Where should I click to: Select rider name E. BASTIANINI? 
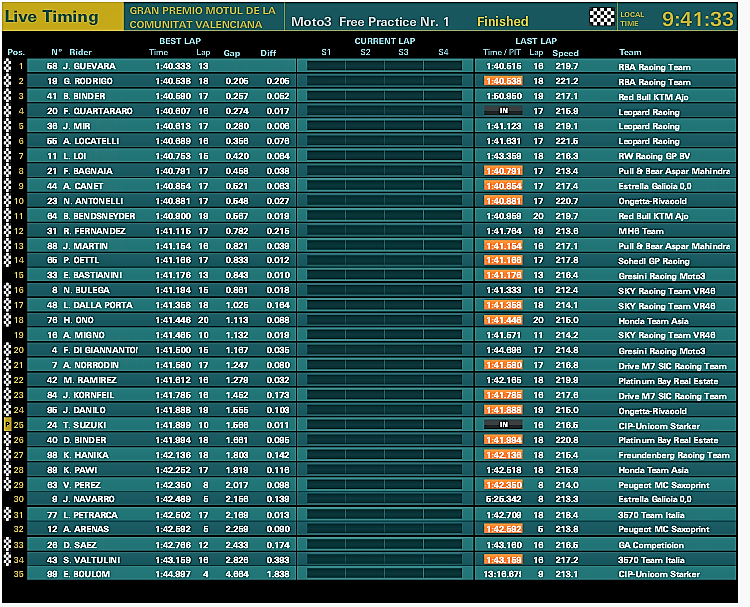click(93, 275)
